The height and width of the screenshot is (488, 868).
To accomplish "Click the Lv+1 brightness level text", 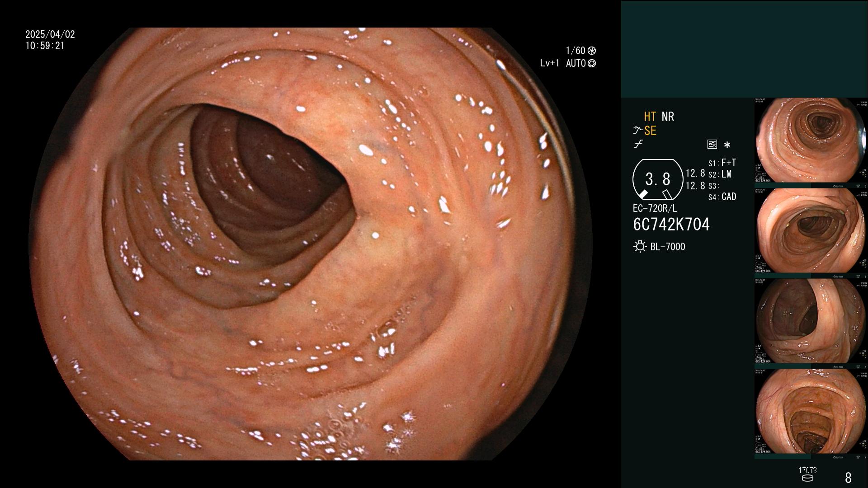I will [549, 63].
